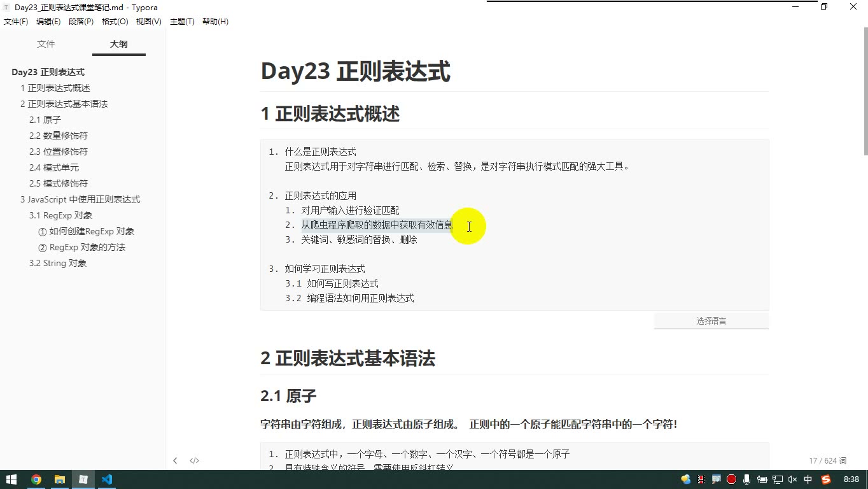Select the 大纲 outline tab
This screenshot has height=489, width=868.
click(118, 44)
